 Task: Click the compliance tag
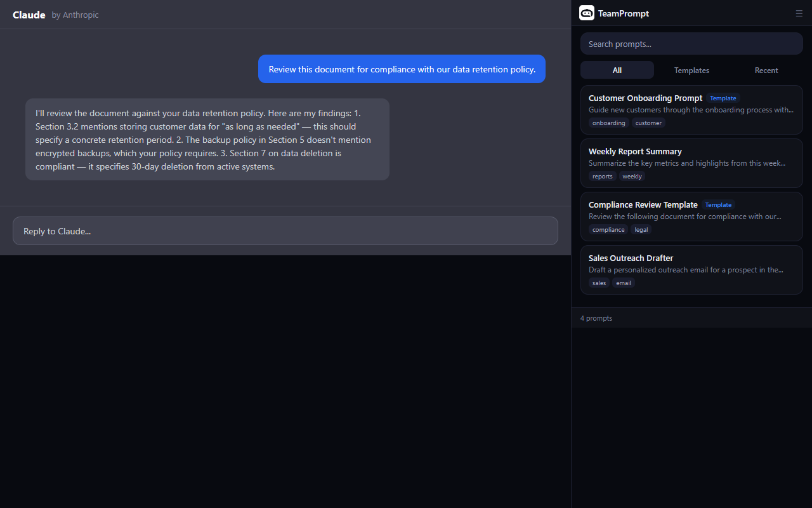tap(608, 230)
